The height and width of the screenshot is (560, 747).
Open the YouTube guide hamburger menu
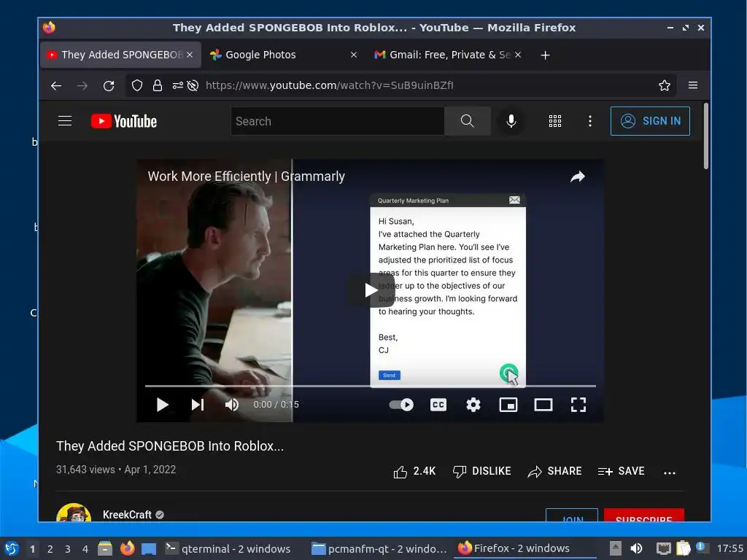[x=65, y=121]
